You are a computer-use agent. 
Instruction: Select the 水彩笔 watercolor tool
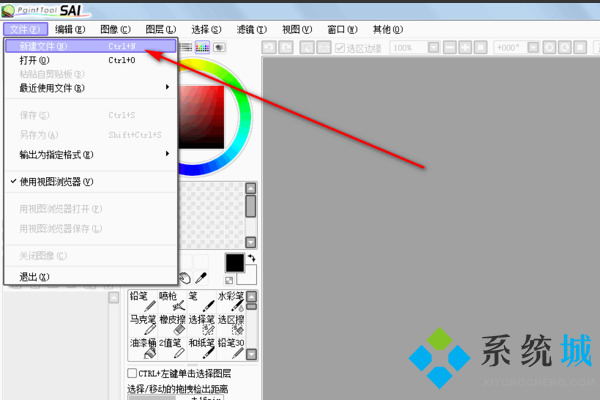[x=231, y=301]
